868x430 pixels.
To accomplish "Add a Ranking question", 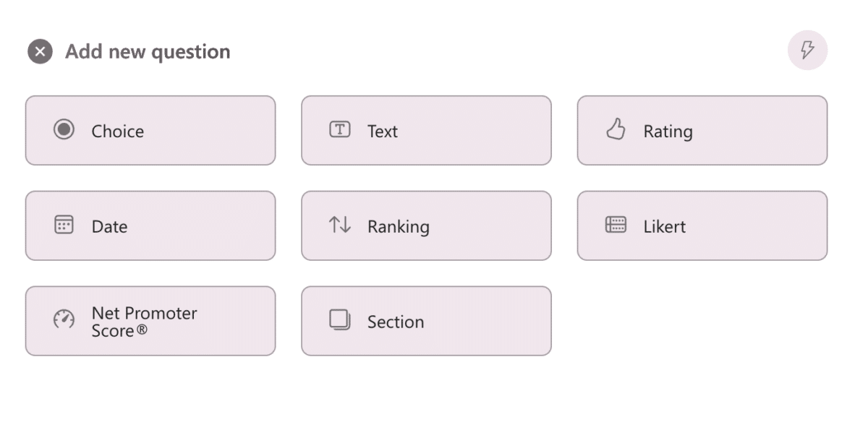I will coord(426,225).
